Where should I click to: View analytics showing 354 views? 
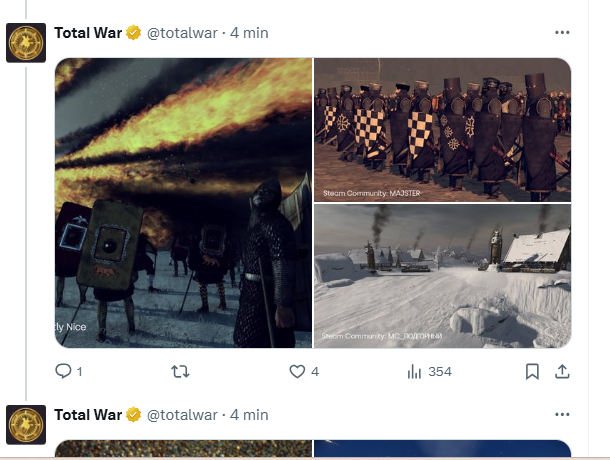(x=429, y=372)
